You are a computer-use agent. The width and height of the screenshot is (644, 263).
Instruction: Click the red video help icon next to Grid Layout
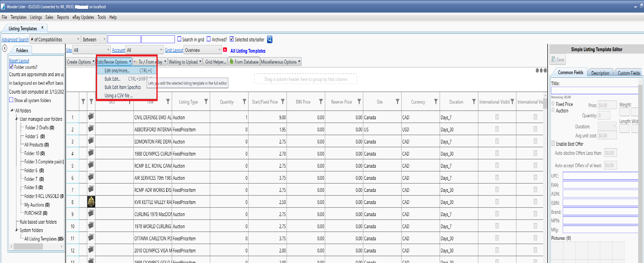[225, 50]
